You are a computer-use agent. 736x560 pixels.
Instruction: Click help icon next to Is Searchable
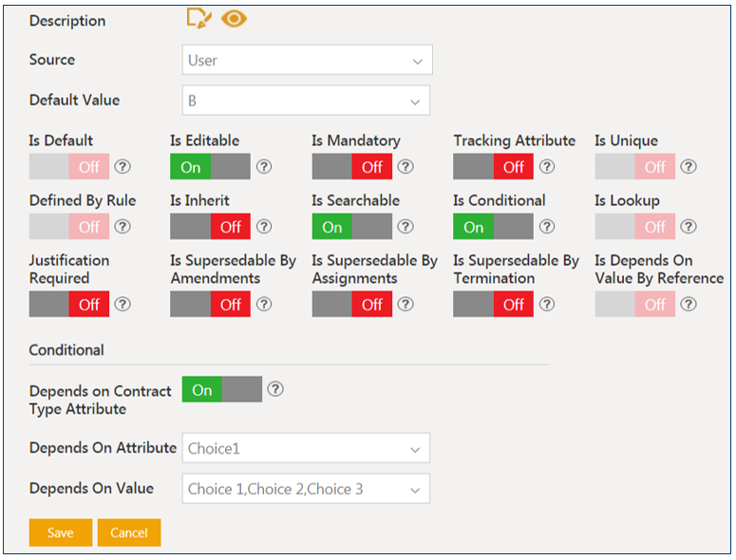coord(406,227)
